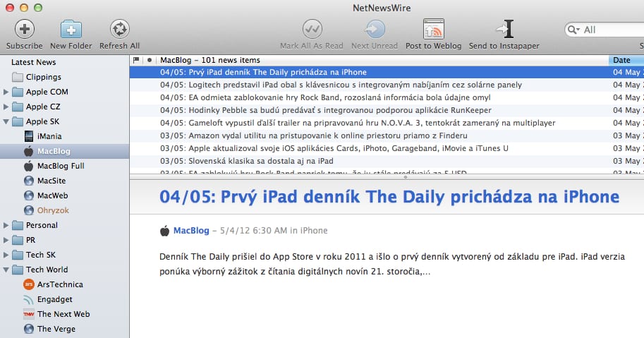Select the ArsTechnica feed
The height and width of the screenshot is (338, 644).
pos(60,284)
